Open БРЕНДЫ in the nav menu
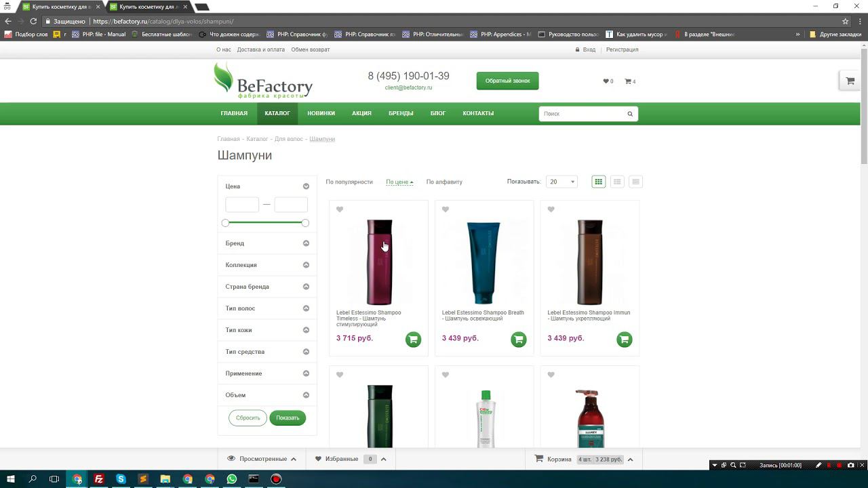The height and width of the screenshot is (488, 868). 401,114
